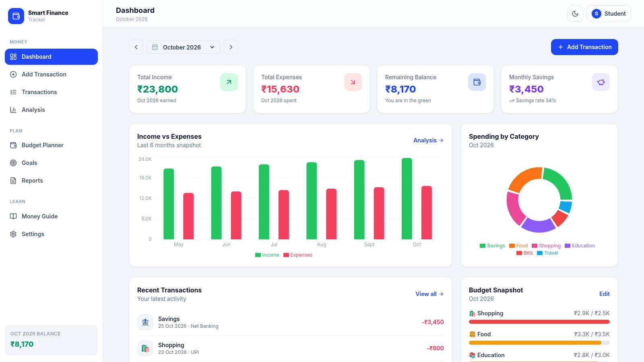
Task: Open Reports in the sidebar
Action: [x=51, y=181]
